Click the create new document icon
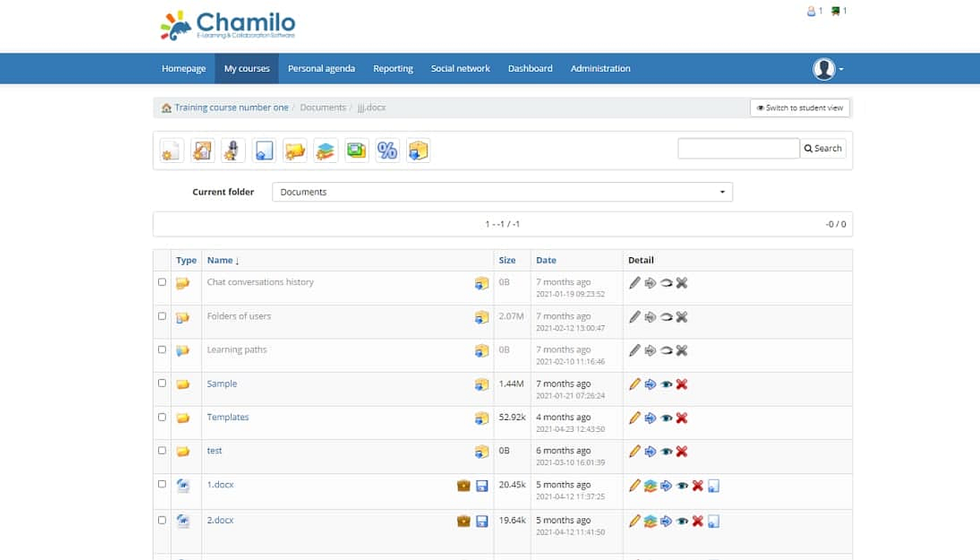Screen dimensions: 980x560 pos(171,150)
